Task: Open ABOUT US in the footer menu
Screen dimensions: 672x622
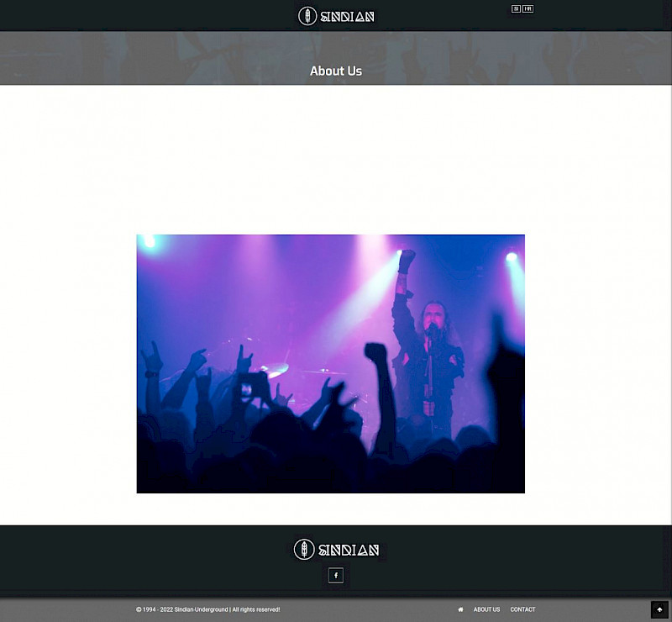Action: 486,609
